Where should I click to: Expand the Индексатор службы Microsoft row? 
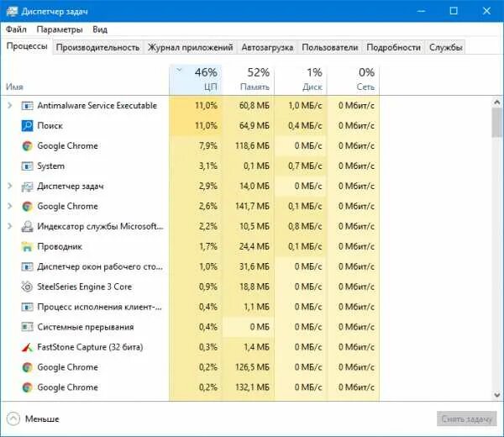coord(10,226)
